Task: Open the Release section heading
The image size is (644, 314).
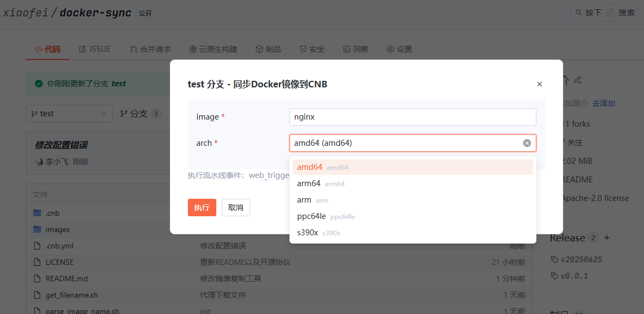Action: [567, 238]
